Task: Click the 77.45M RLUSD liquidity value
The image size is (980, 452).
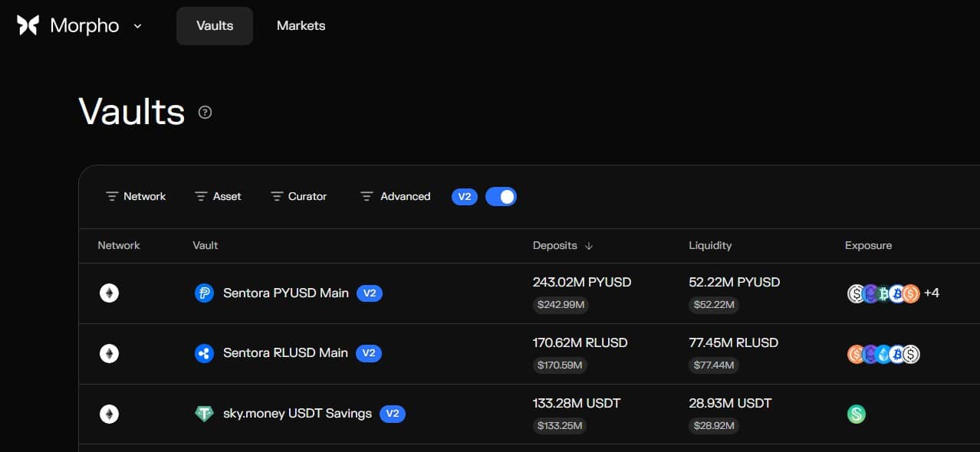Action: coord(734,342)
